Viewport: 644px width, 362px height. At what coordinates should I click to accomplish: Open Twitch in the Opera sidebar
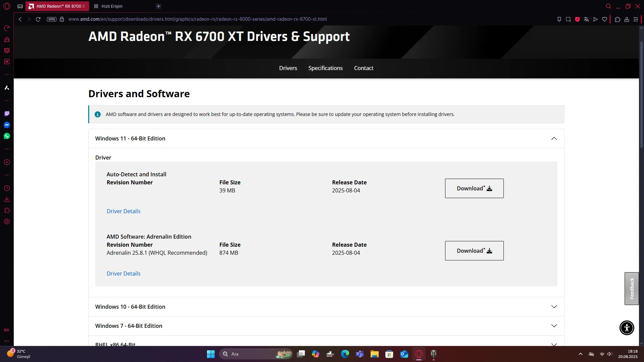pos(7,114)
